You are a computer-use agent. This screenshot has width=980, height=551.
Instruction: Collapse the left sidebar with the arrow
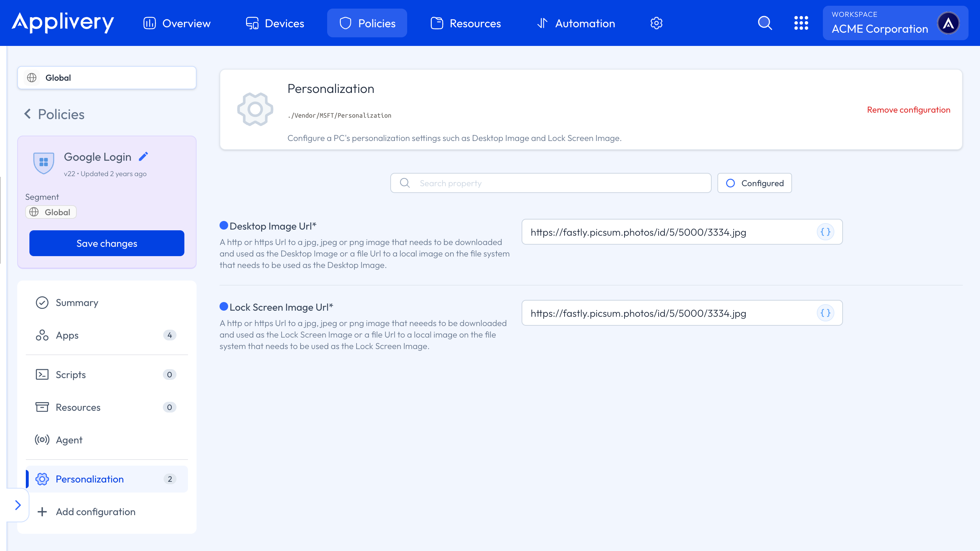[x=18, y=505]
